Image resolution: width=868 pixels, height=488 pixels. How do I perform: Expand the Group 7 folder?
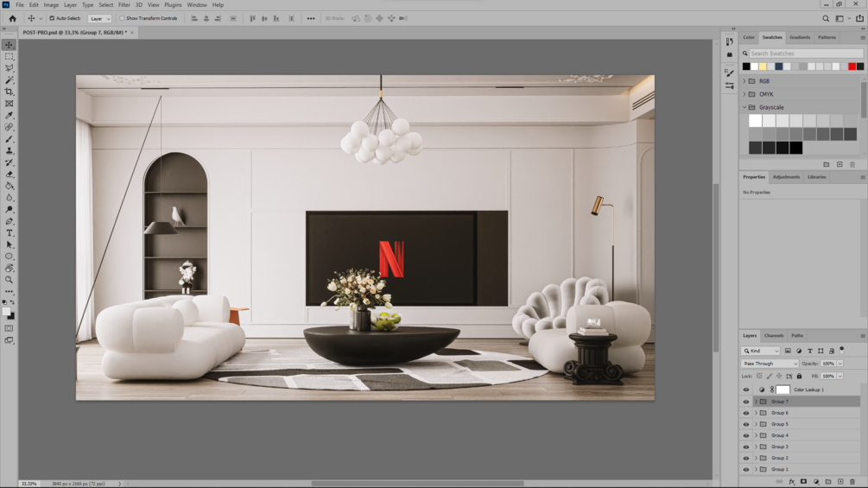click(x=756, y=402)
